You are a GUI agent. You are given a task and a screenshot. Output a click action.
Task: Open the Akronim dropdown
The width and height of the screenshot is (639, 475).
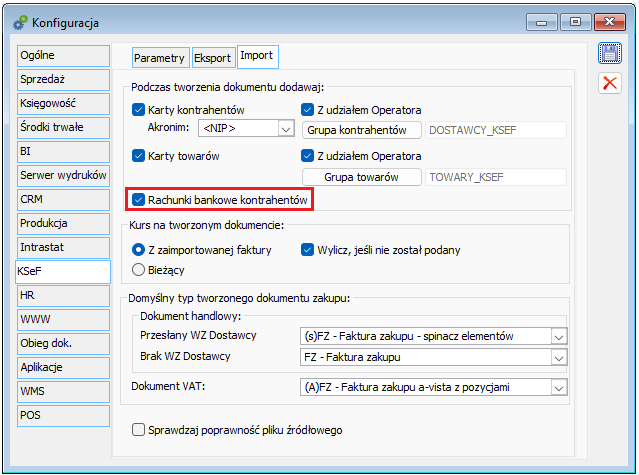point(285,129)
